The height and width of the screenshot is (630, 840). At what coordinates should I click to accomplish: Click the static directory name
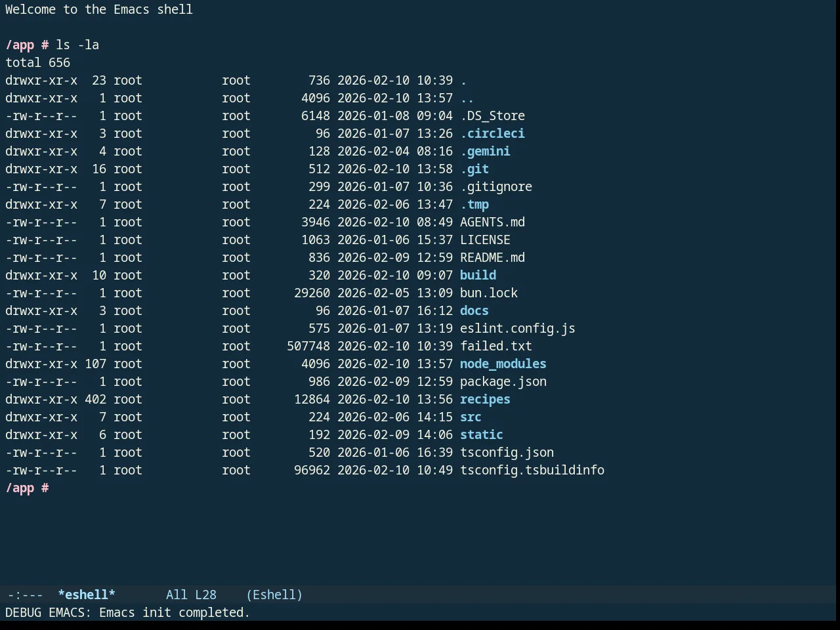coord(482,434)
